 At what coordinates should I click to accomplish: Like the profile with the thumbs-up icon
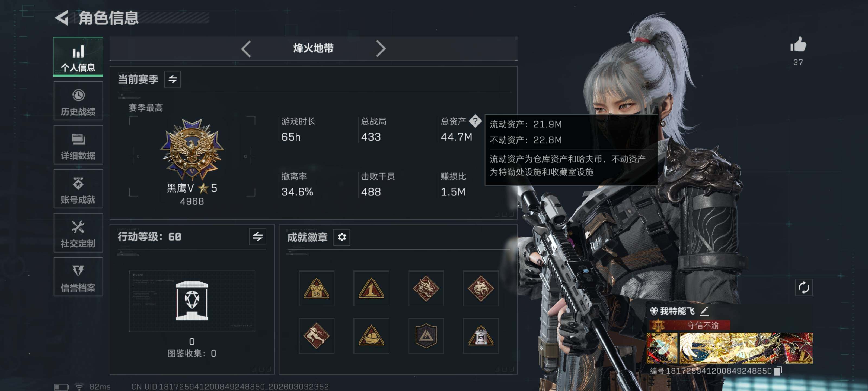[798, 45]
